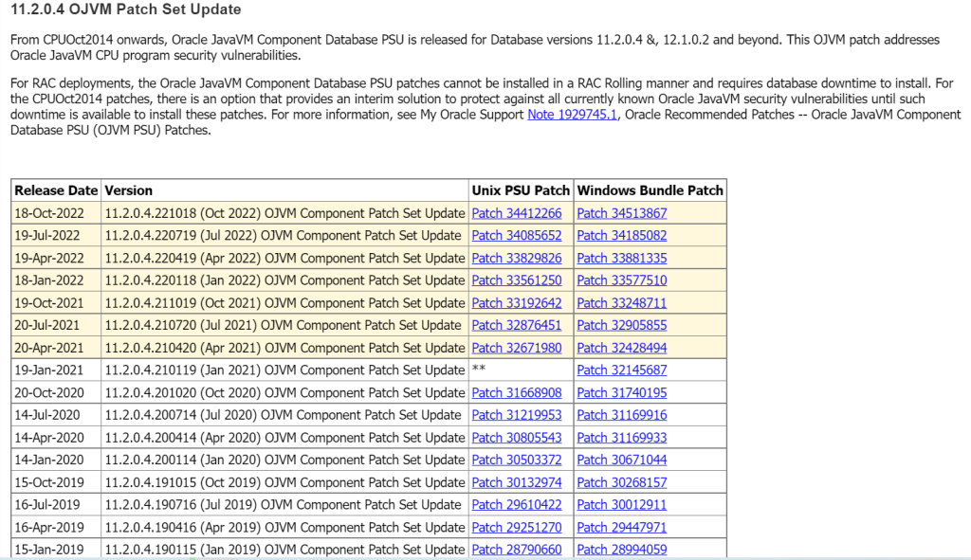The height and width of the screenshot is (560, 971).
Task: Open Unix Patch 31219953 link
Action: point(517,415)
